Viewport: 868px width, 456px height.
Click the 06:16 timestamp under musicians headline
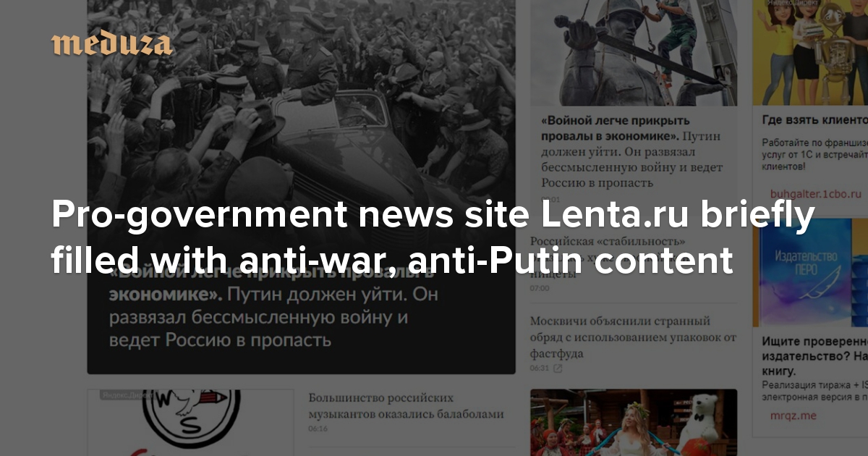[x=318, y=428]
